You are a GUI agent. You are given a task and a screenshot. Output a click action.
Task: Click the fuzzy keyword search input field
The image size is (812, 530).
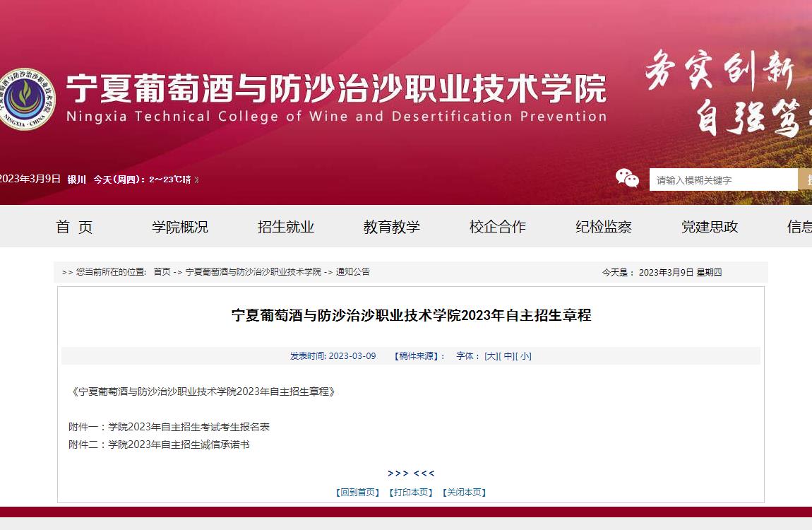[x=722, y=179]
